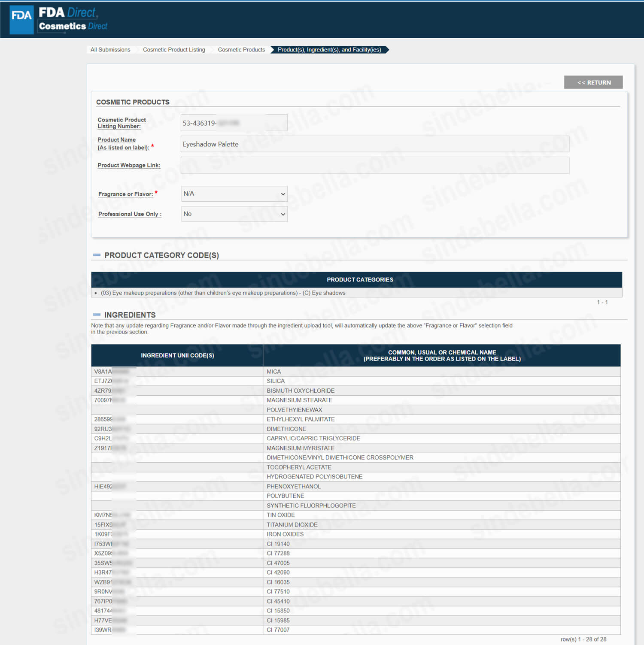
Task: Navigate to Cosmetic Products breadcrumb
Action: point(241,50)
